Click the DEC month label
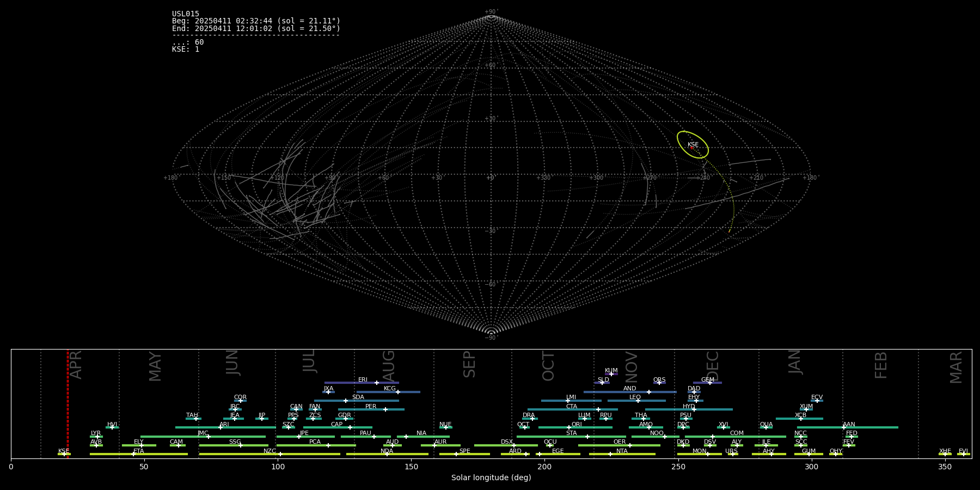The height and width of the screenshot is (490, 980). coord(712,366)
